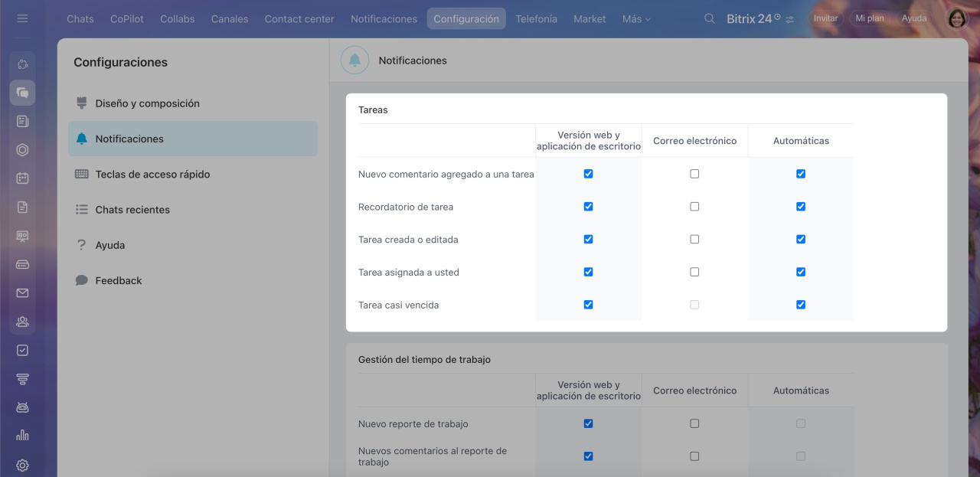
Task: Open the presentation board icon in the left rail
Action: [x=22, y=236]
